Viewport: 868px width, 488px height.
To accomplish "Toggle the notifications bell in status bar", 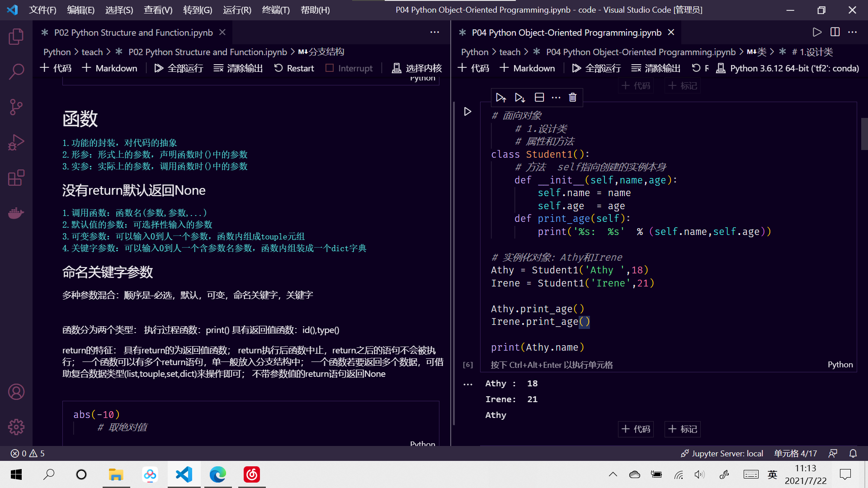I will click(853, 453).
